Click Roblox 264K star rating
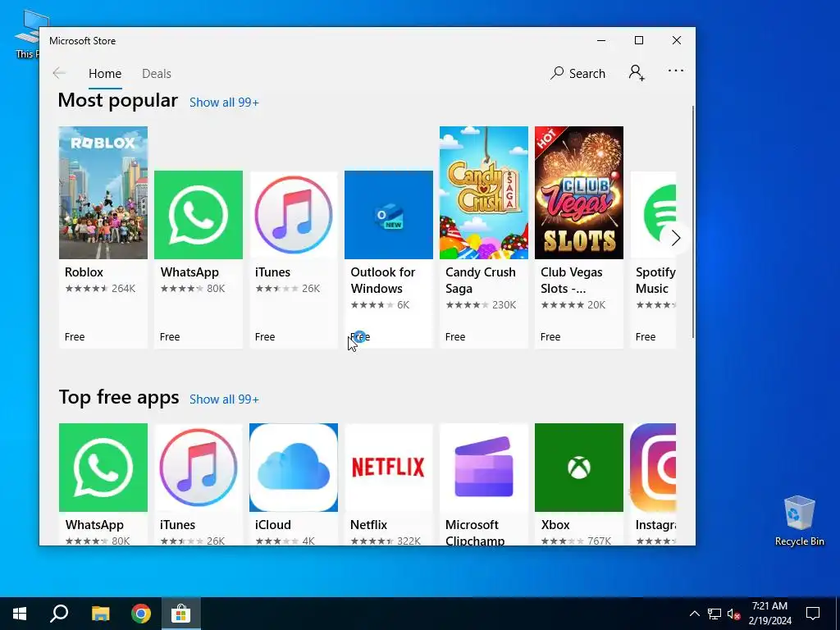The height and width of the screenshot is (630, 840). click(x=100, y=289)
